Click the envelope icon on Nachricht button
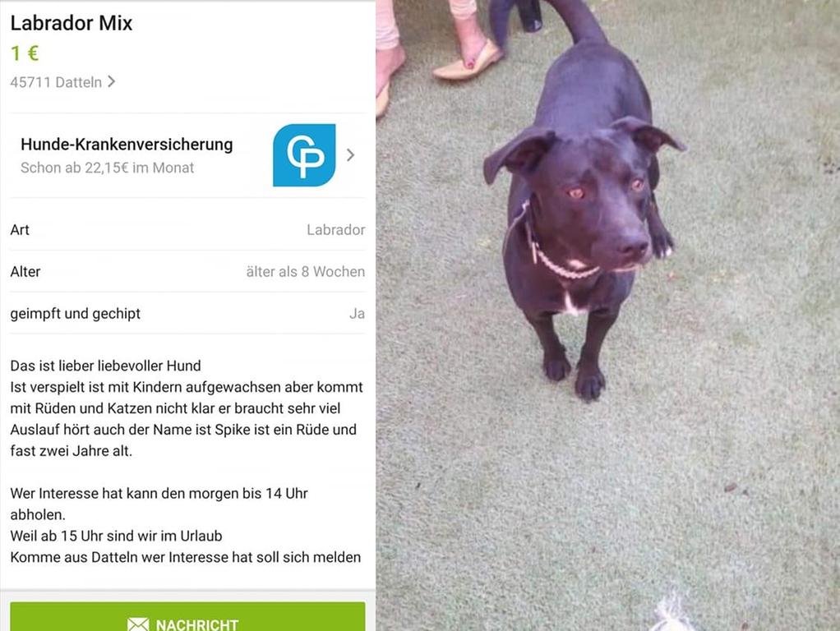The width and height of the screenshot is (840, 631). 138,624
